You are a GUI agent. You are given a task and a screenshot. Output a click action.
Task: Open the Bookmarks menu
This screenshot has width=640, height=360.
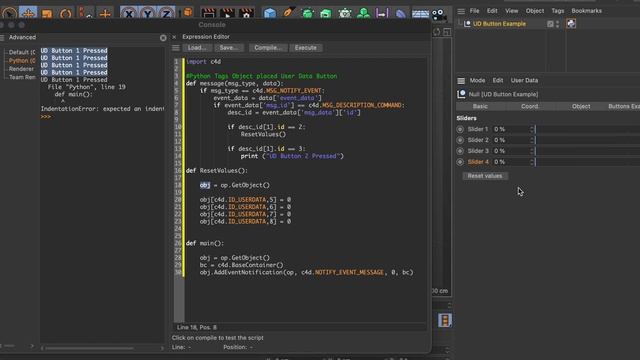coord(587,11)
